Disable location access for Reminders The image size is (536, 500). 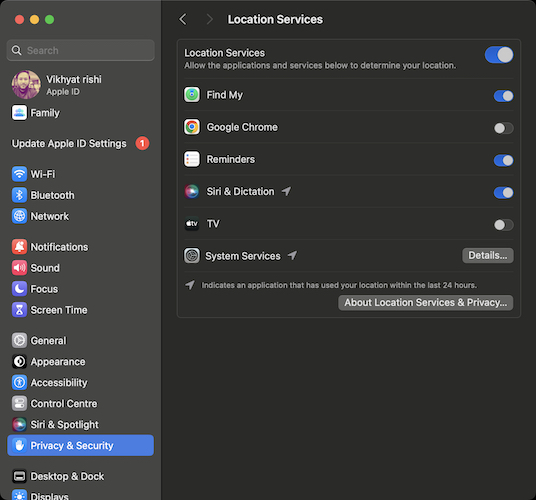(503, 160)
